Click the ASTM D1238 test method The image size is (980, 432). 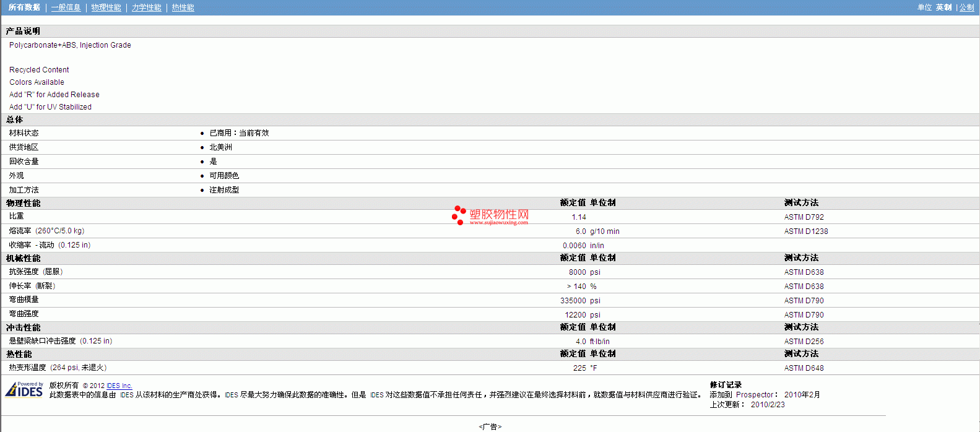click(806, 231)
